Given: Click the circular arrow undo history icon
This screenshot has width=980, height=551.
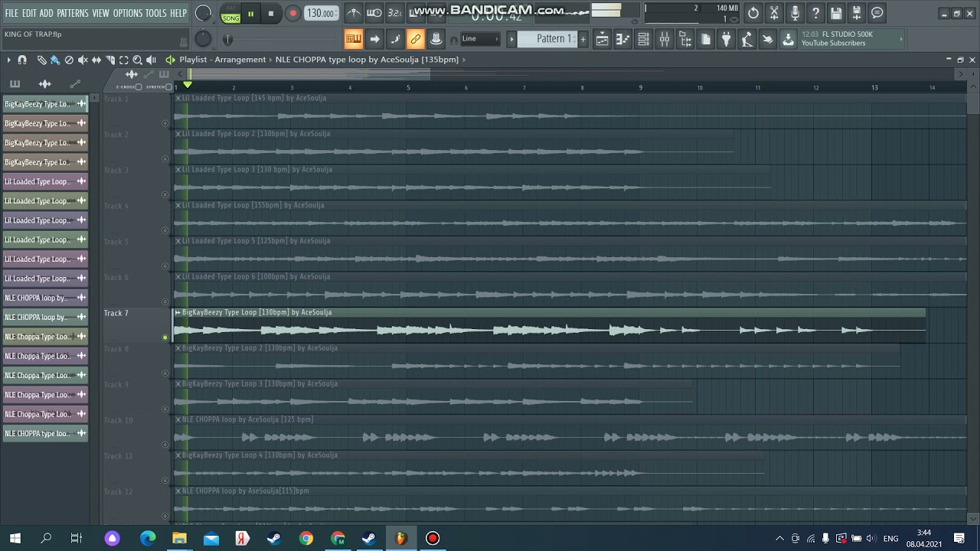Looking at the screenshot, I should (753, 13).
